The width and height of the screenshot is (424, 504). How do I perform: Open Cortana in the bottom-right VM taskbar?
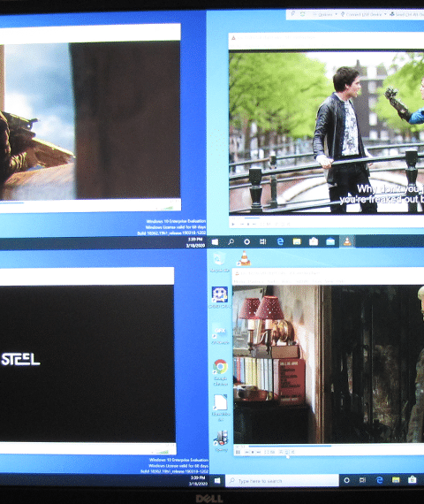(346, 480)
